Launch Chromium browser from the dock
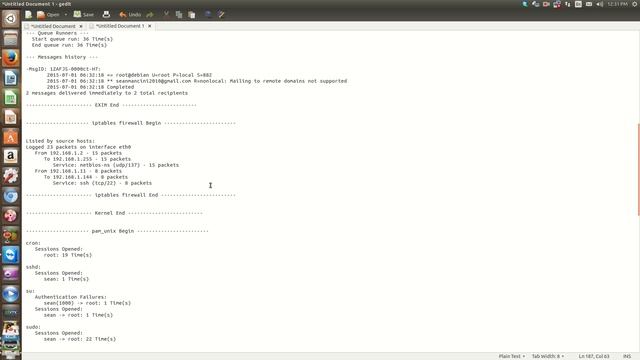 (11, 196)
